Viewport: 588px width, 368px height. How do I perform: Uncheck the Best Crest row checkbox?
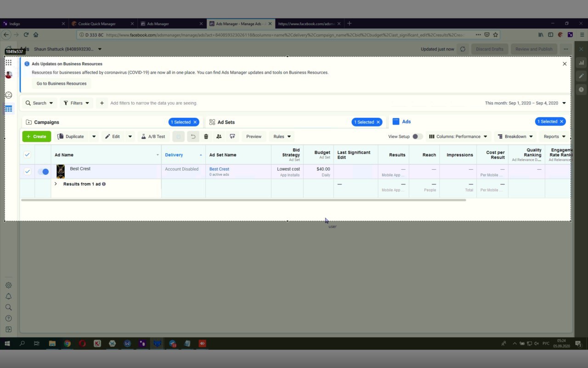28,172
